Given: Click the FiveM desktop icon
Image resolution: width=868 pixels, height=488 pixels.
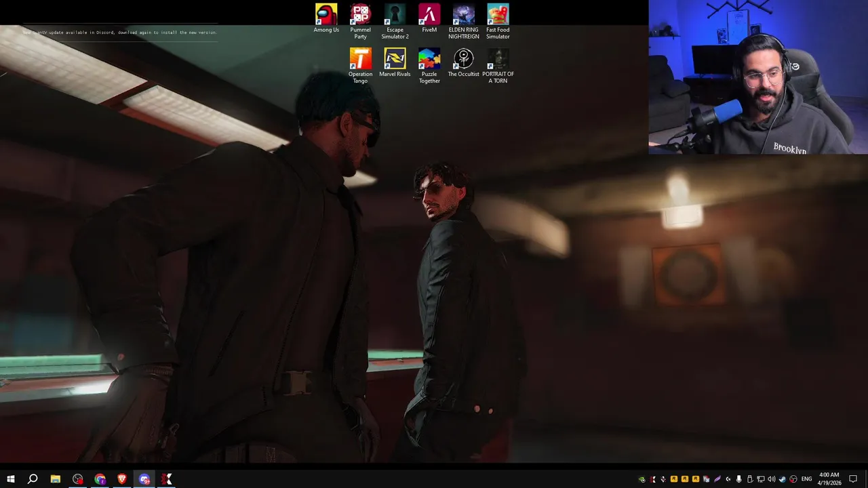Looking at the screenshot, I should click(429, 18).
